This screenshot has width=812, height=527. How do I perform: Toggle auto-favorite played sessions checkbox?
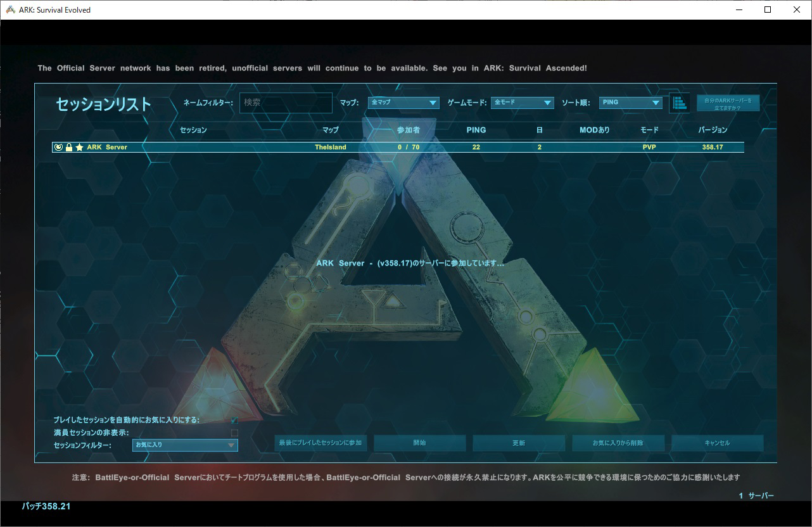pyautogui.click(x=234, y=420)
